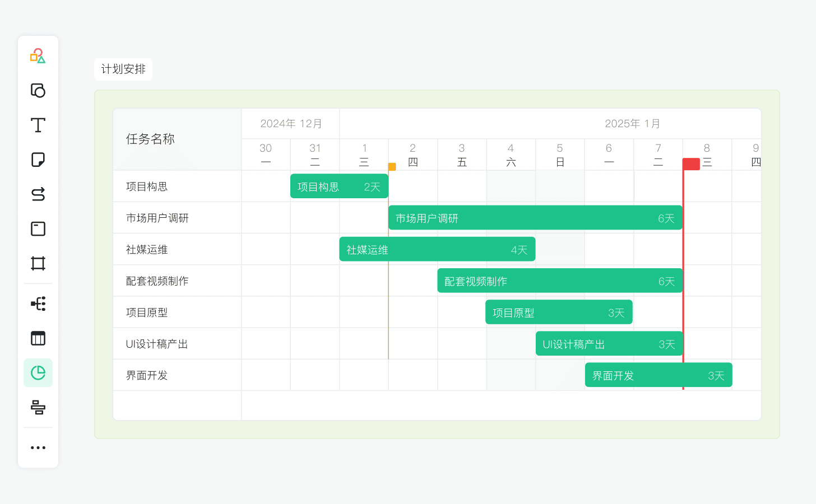Screen dimensions: 816x504
Task: Select the sticky note tool
Action: point(38,160)
